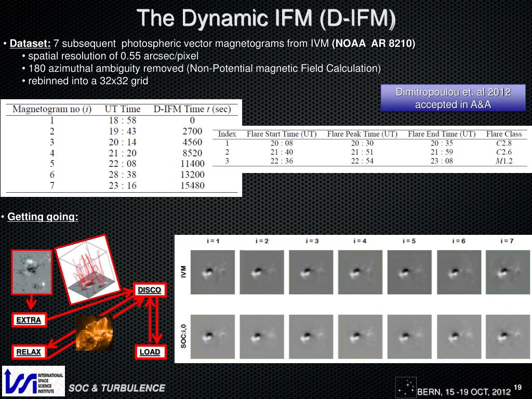Click D-IFM time value 11400
Viewport: 532px width, 399px height.
(x=192, y=164)
